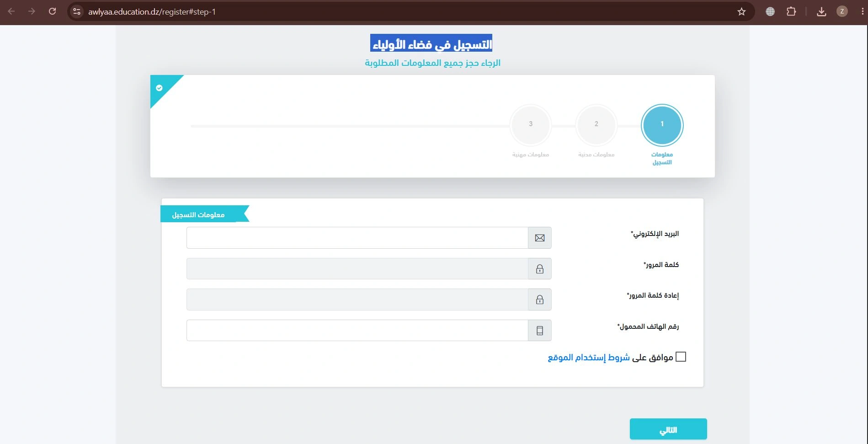The width and height of the screenshot is (868, 444).
Task: Click the التسجيل في فضاء الأولياء heading
Action: click(431, 44)
